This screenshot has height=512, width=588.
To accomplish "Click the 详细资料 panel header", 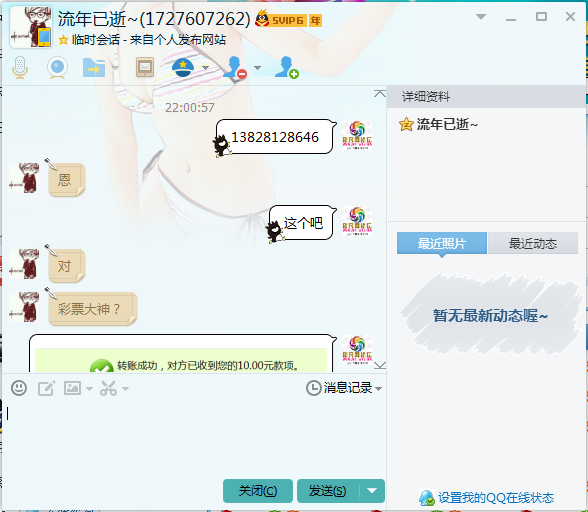I will click(486, 97).
